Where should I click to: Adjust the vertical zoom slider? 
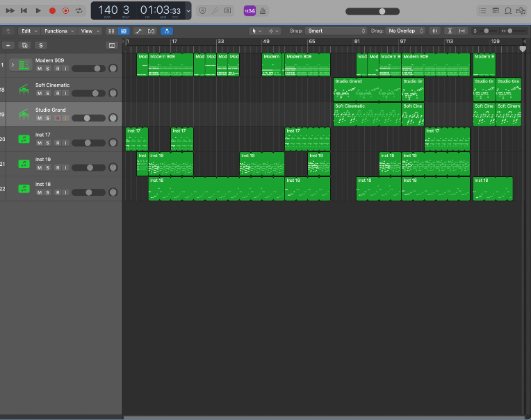(x=487, y=31)
